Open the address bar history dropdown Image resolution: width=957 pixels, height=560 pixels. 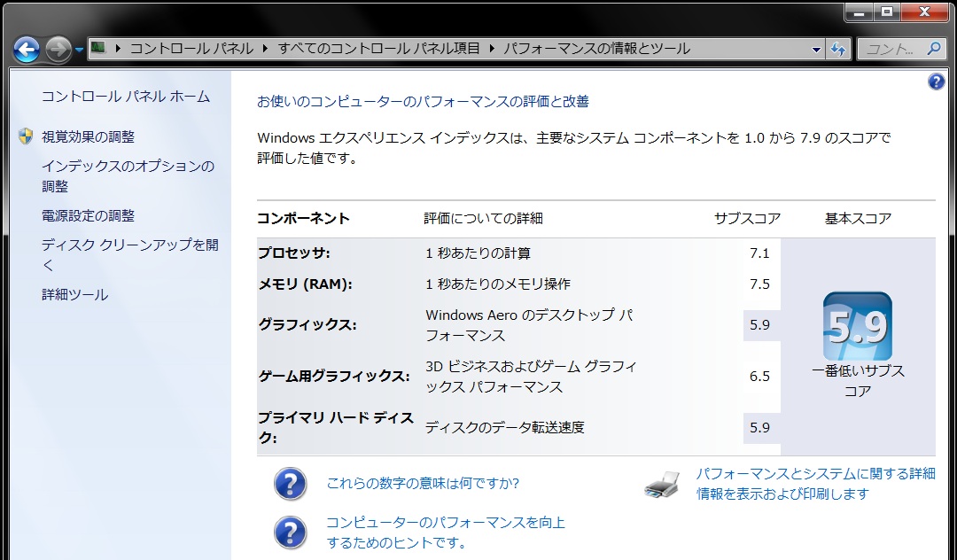pos(816,50)
